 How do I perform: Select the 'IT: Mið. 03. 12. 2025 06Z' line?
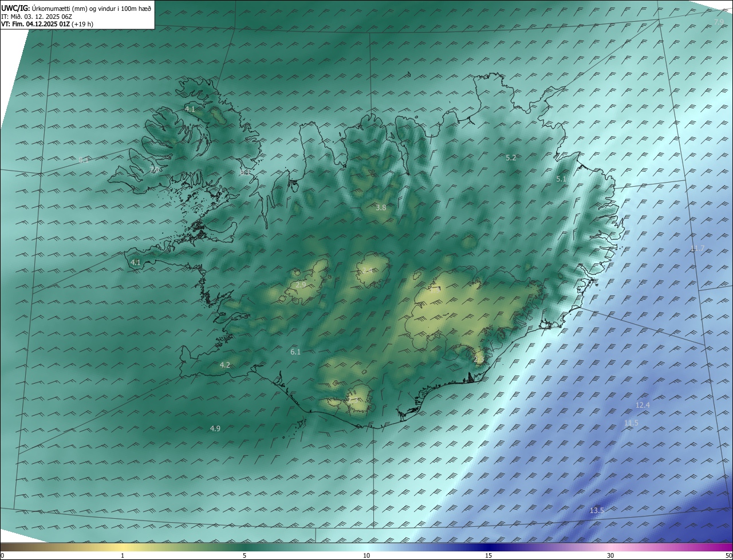pos(37,17)
